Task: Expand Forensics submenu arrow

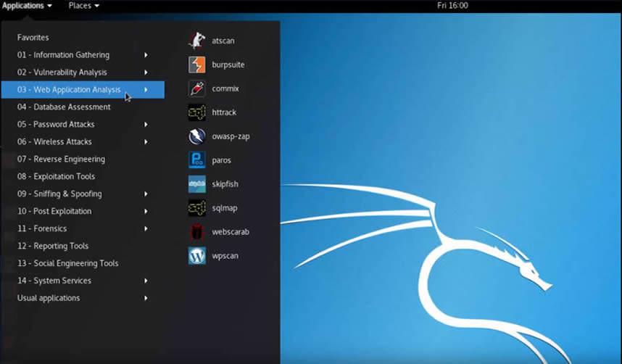Action: (x=146, y=228)
